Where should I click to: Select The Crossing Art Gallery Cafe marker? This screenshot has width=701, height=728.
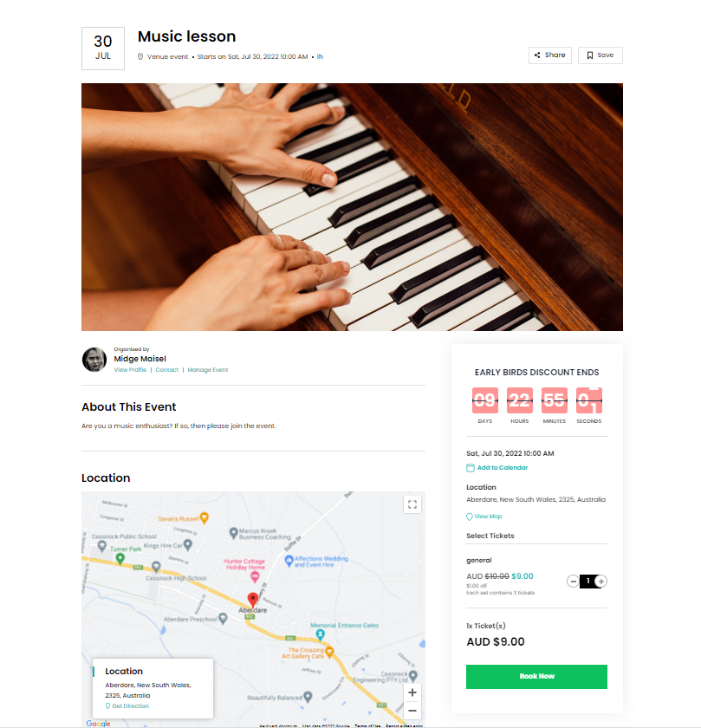click(x=329, y=652)
